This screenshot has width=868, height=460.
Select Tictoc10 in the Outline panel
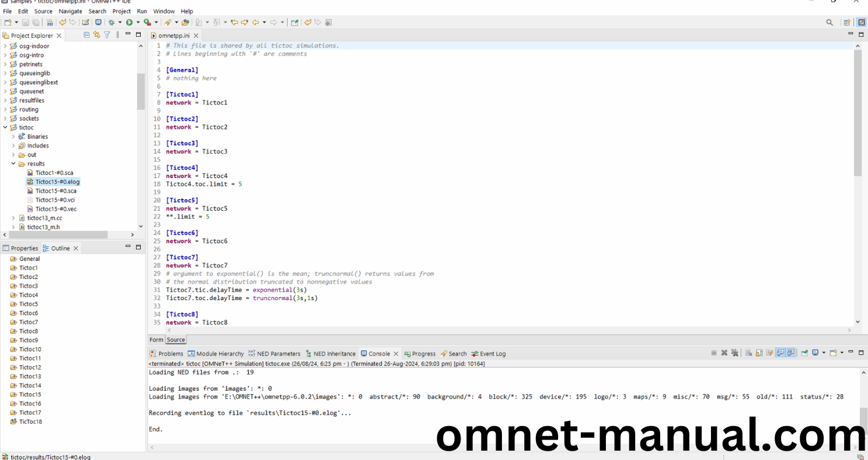point(30,349)
